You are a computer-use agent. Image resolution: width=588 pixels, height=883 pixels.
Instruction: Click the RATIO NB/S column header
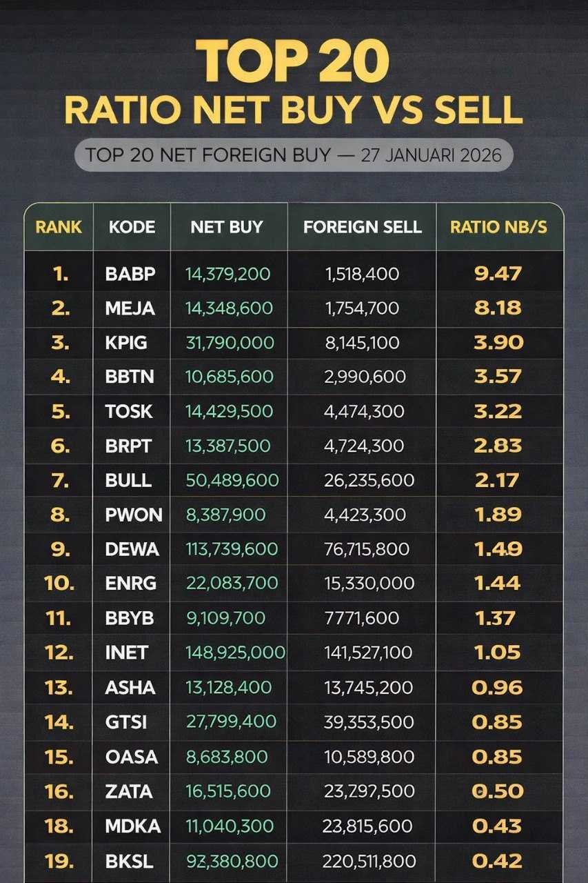pos(499,227)
